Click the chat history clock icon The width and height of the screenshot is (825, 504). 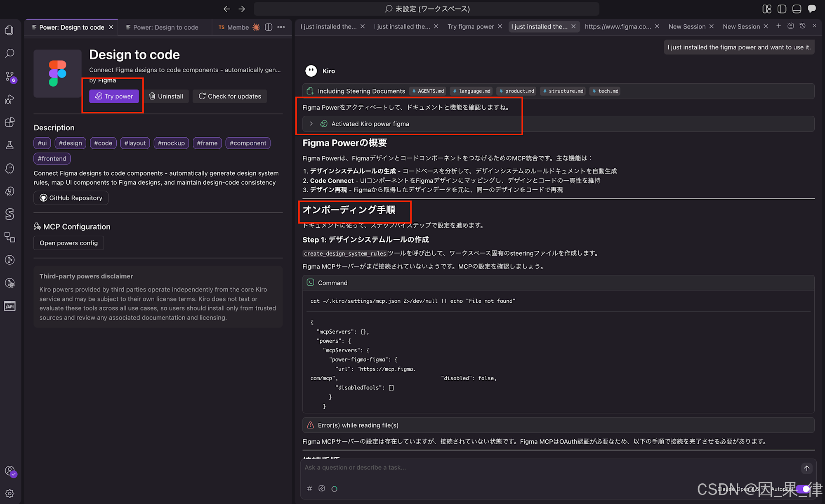point(802,26)
